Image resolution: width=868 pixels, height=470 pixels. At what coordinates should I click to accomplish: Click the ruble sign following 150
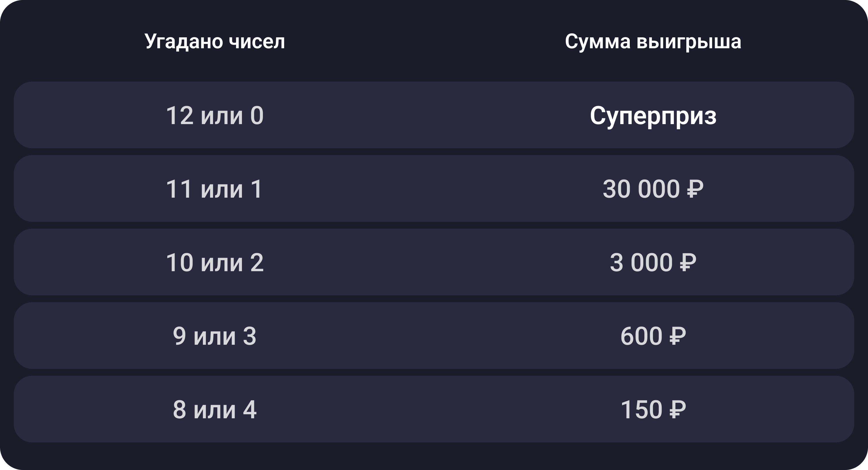(678, 410)
